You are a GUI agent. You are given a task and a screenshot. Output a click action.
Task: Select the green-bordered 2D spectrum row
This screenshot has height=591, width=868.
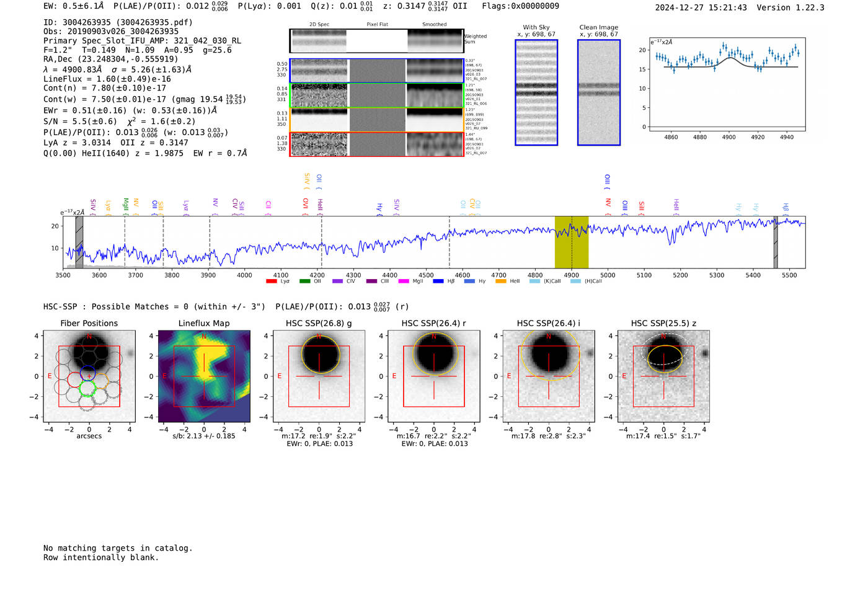pyautogui.click(x=377, y=96)
